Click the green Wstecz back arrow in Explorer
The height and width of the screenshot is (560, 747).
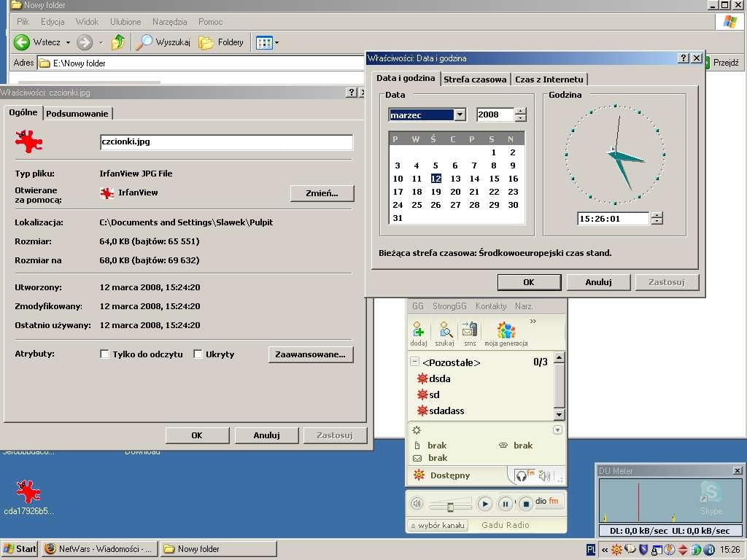coord(21,42)
